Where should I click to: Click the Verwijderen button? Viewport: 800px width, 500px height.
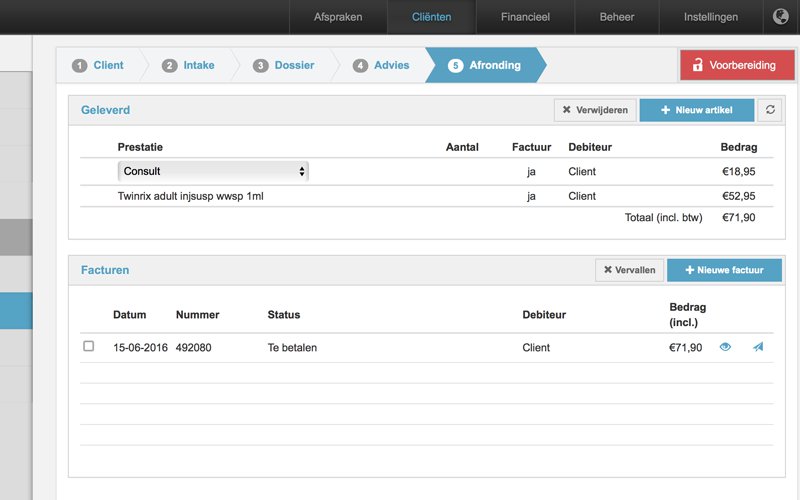[x=595, y=110]
